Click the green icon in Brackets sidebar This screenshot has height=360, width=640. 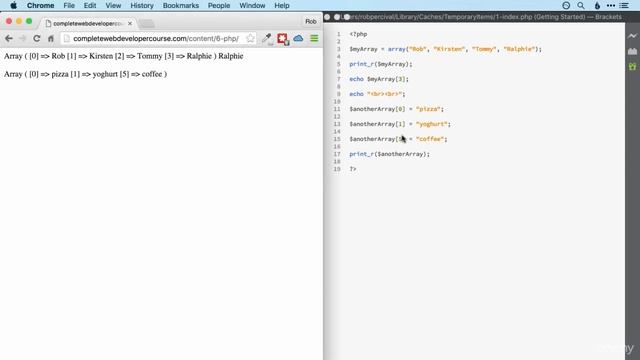632,66
